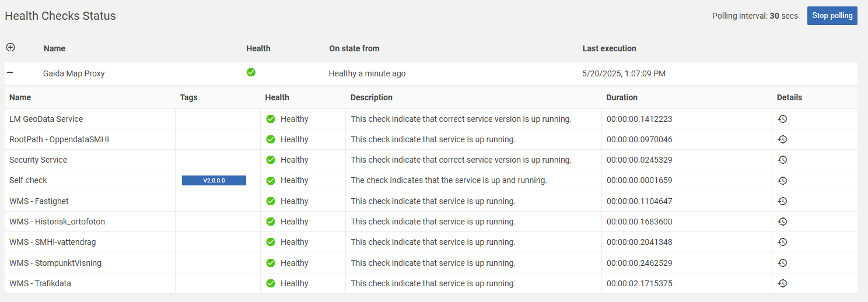The image size is (868, 302).
Task: Click the Duration column header
Action: (x=621, y=97)
